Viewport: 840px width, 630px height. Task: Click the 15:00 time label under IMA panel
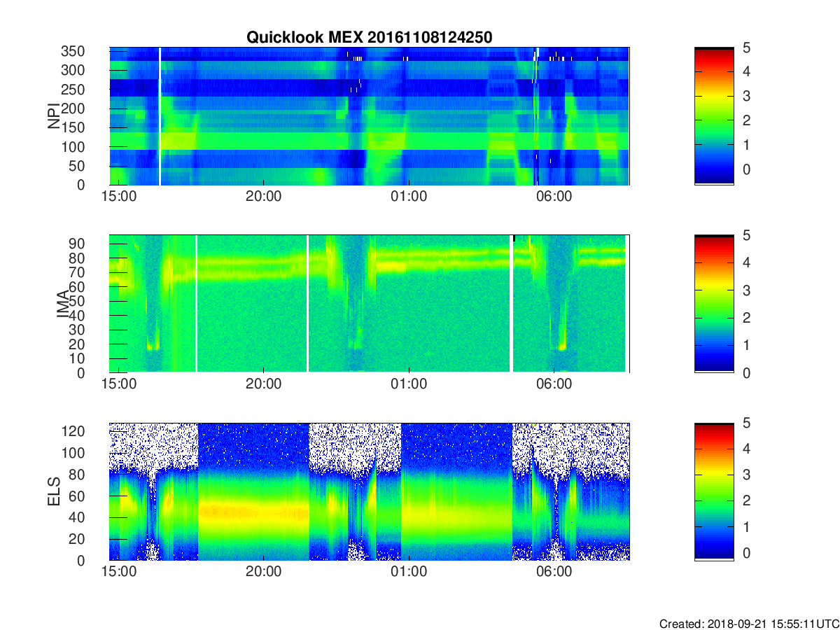(119, 385)
